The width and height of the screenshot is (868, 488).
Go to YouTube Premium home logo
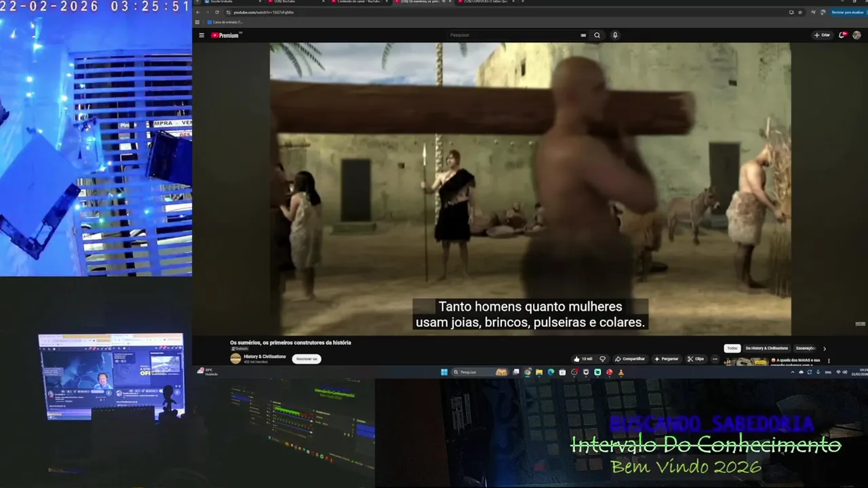(x=225, y=35)
